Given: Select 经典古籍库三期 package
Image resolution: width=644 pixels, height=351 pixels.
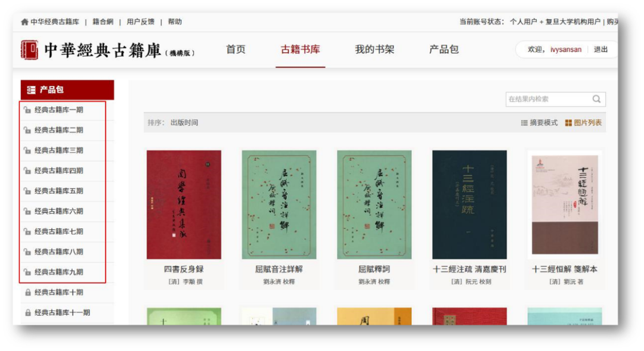Looking at the screenshot, I should click(58, 150).
